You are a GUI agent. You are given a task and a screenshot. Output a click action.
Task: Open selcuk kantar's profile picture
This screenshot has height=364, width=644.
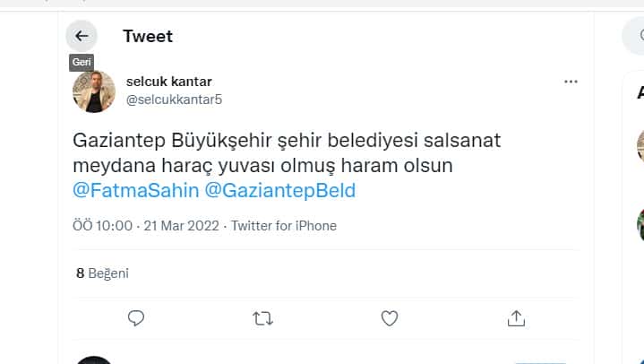[x=93, y=91]
